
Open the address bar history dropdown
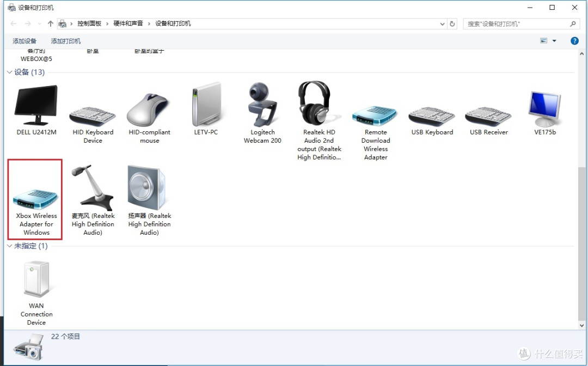click(442, 23)
